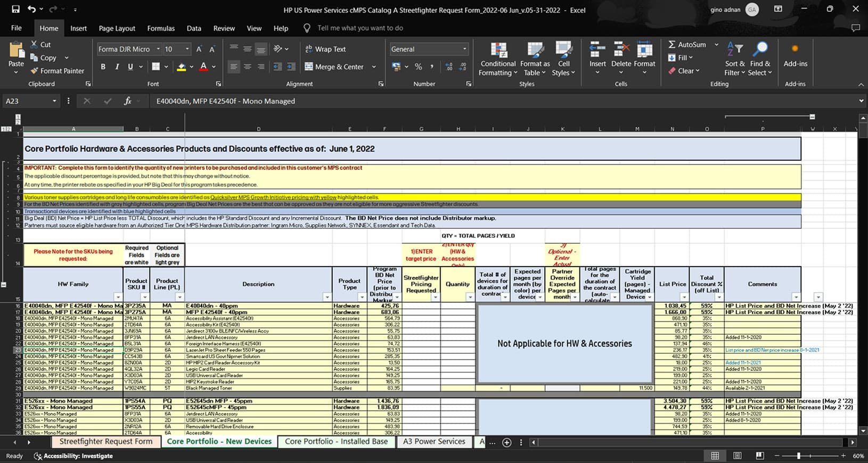Increase font size with the larger A icon

point(199,49)
